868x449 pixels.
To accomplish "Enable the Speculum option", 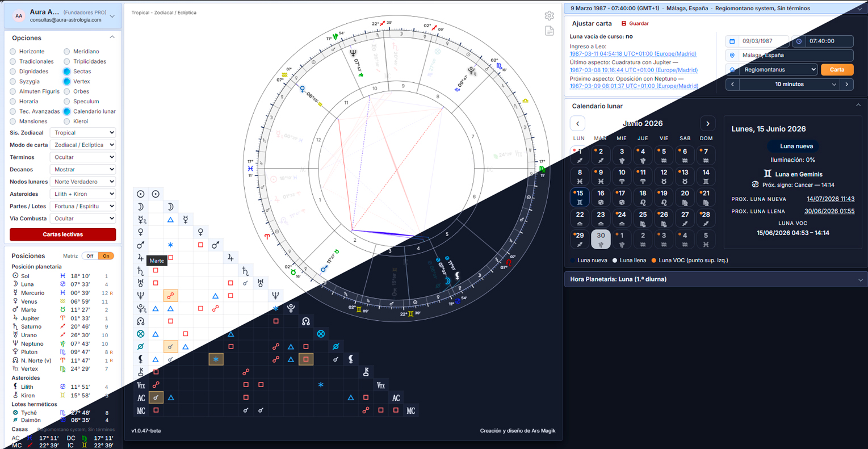I will (x=67, y=102).
